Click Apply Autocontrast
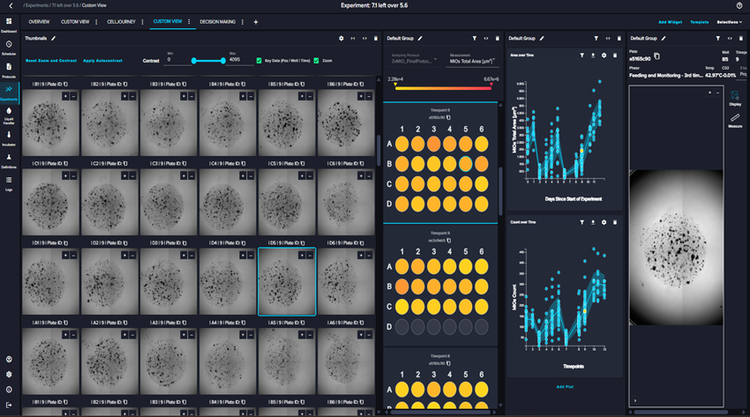Viewport: 750px width, 417px height. point(103,61)
